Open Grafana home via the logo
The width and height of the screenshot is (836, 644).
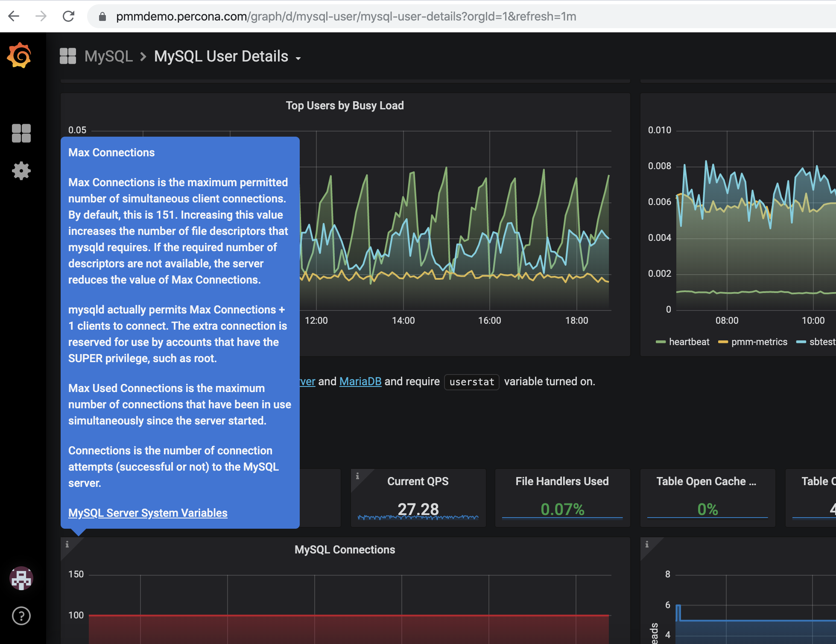[20, 56]
